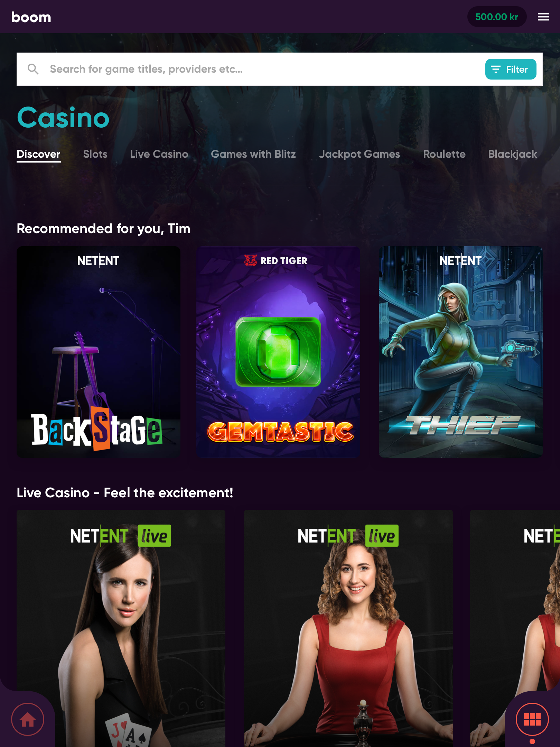
Task: Open live table with black-dress dealer
Action: 121,628
